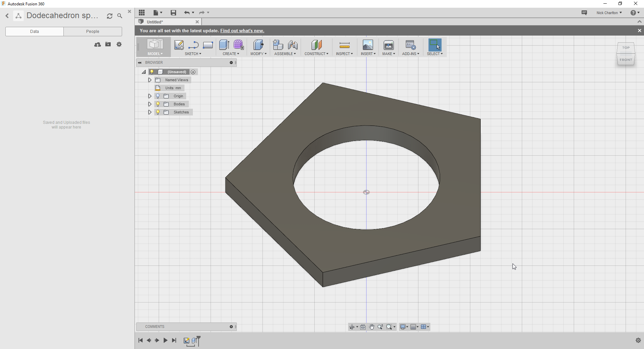The image size is (644, 349).
Task: Undo the last action
Action: (x=187, y=13)
